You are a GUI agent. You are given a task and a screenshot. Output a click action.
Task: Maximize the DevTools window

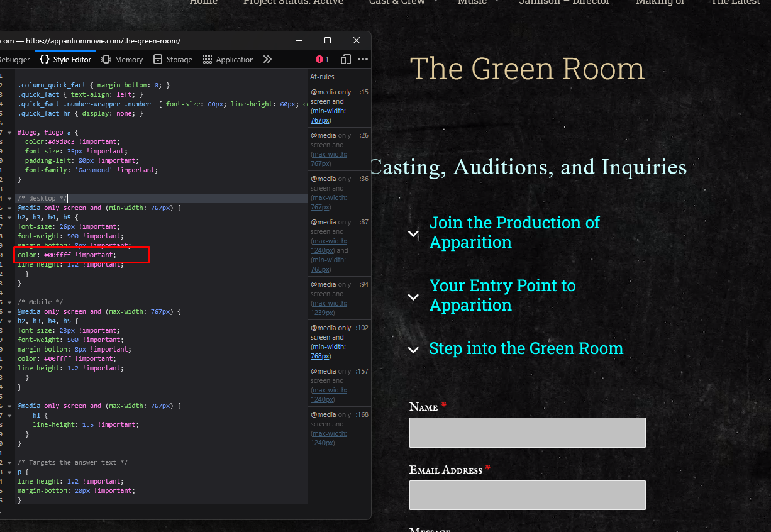tap(328, 40)
